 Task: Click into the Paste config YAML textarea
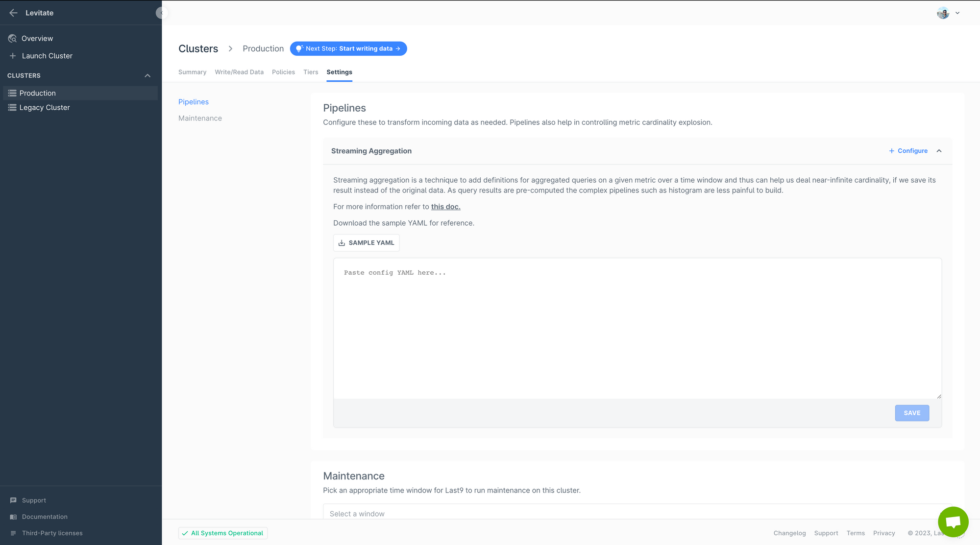click(x=637, y=328)
